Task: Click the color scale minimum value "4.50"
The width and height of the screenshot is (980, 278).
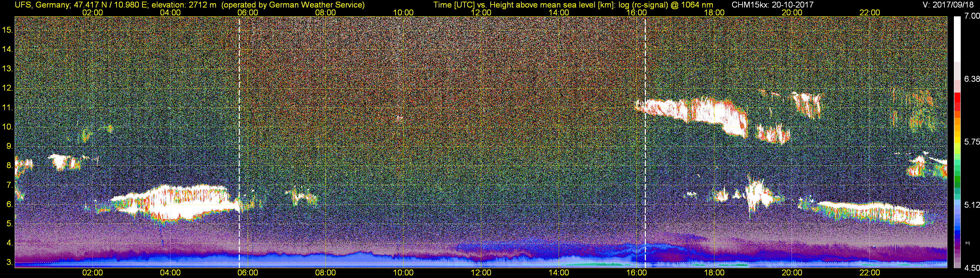Action: pyautogui.click(x=972, y=268)
